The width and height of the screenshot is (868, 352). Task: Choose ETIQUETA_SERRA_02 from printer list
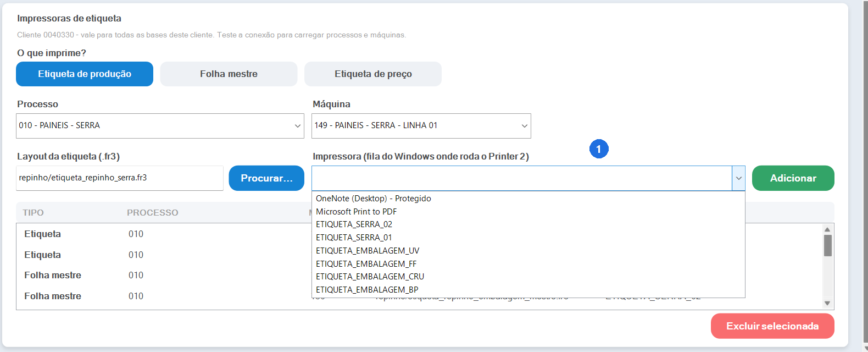[x=528, y=224]
